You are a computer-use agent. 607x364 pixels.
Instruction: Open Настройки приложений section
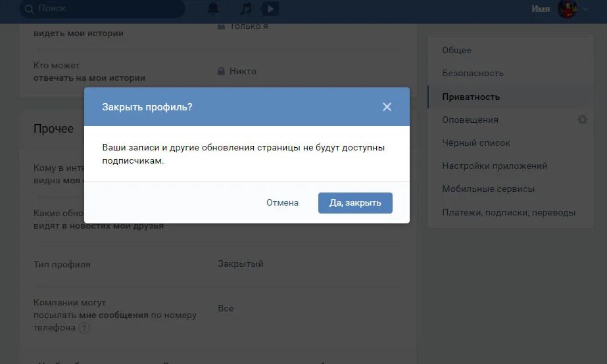click(495, 166)
